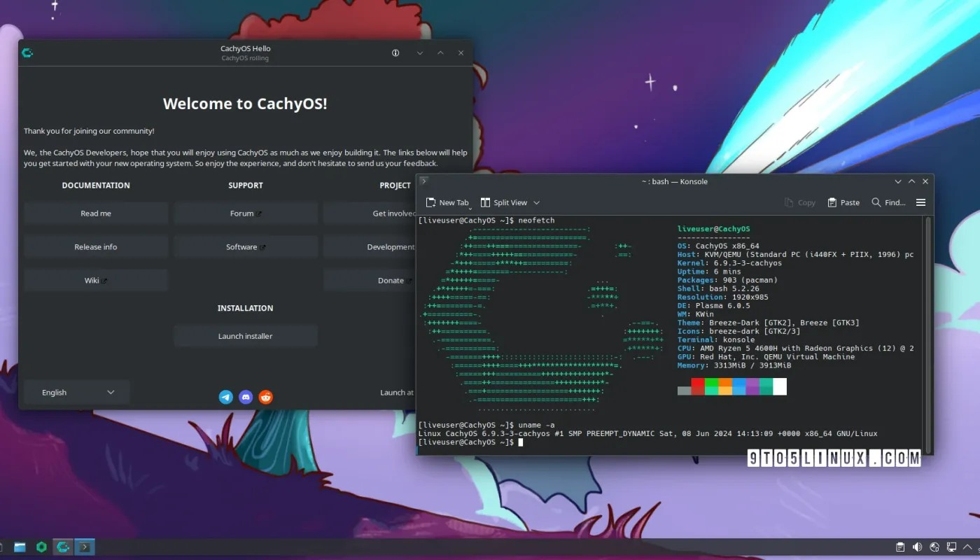Open the Forum link button
This screenshot has height=560, width=980.
(x=246, y=213)
